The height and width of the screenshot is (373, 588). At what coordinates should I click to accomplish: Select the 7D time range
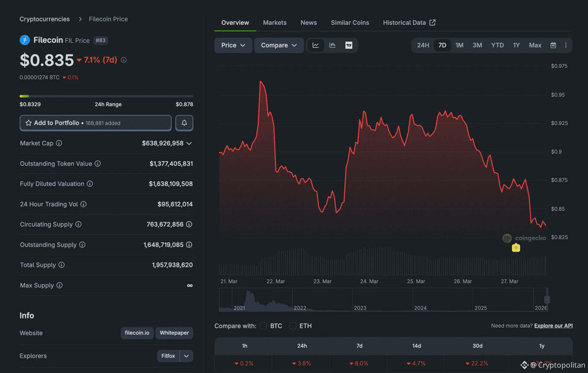tap(442, 45)
